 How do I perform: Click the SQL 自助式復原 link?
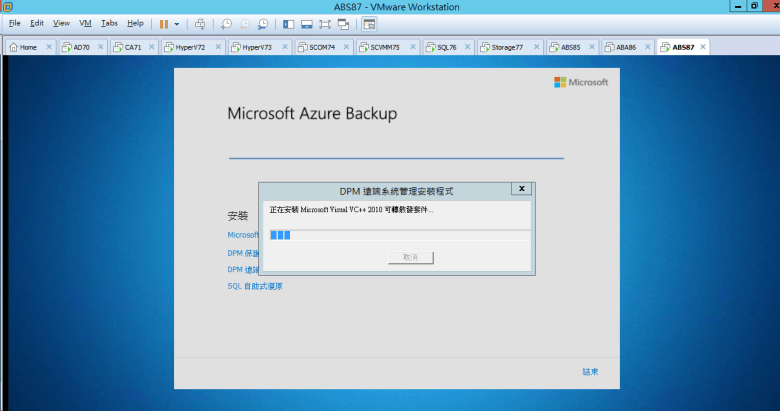(255, 286)
